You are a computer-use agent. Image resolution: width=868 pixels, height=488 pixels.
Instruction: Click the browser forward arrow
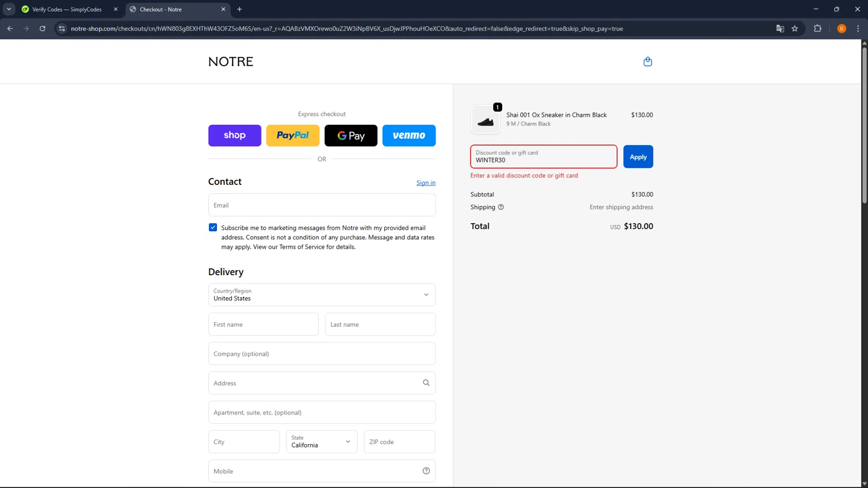(26, 28)
